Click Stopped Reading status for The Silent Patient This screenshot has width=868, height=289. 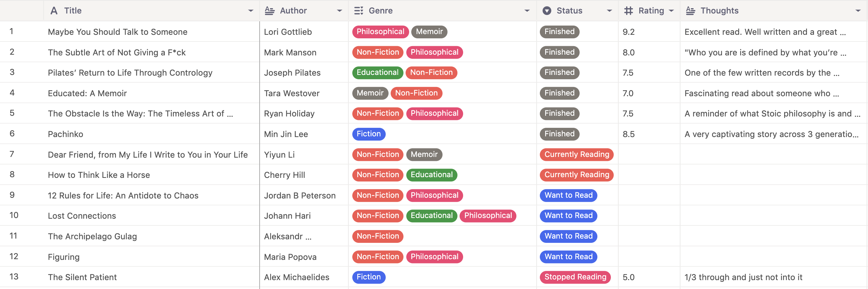click(x=575, y=277)
